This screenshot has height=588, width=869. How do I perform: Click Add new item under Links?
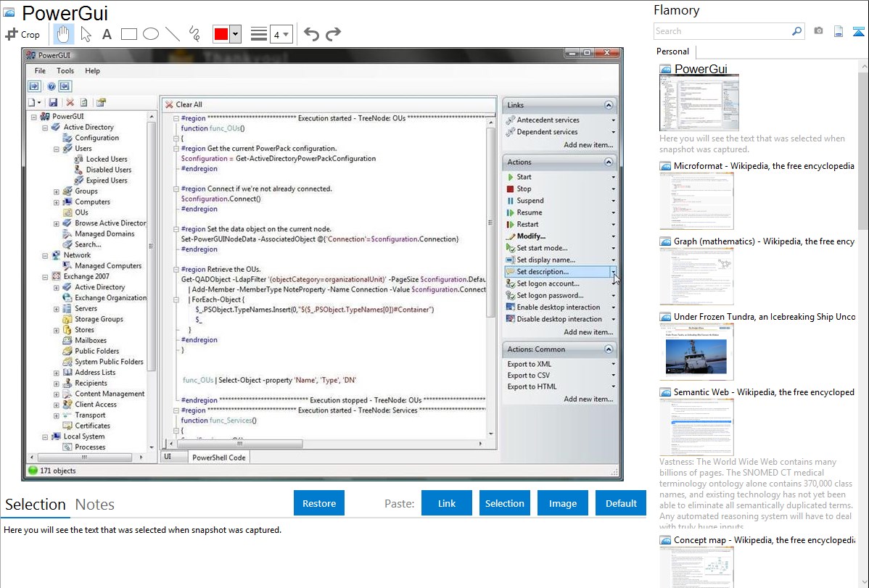[588, 145]
